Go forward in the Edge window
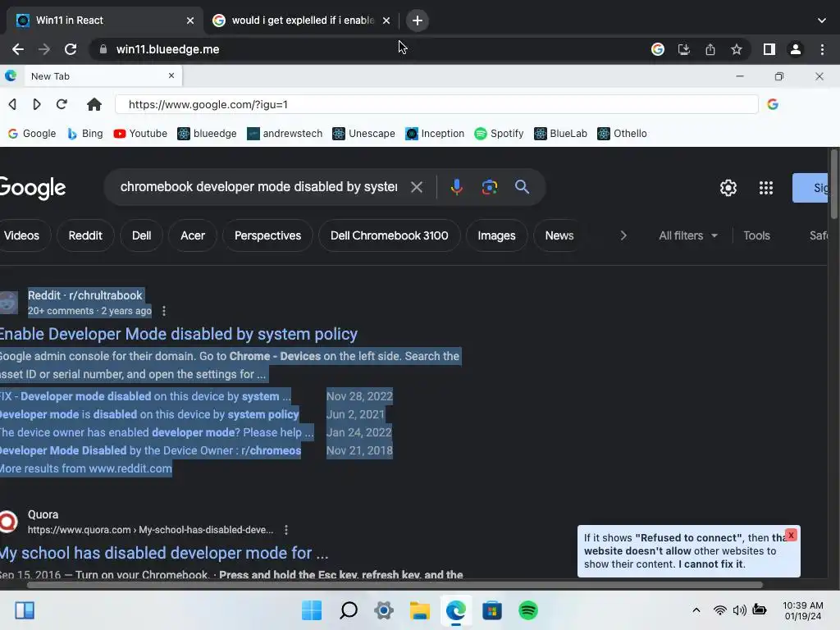The width and height of the screenshot is (840, 630). click(x=36, y=104)
